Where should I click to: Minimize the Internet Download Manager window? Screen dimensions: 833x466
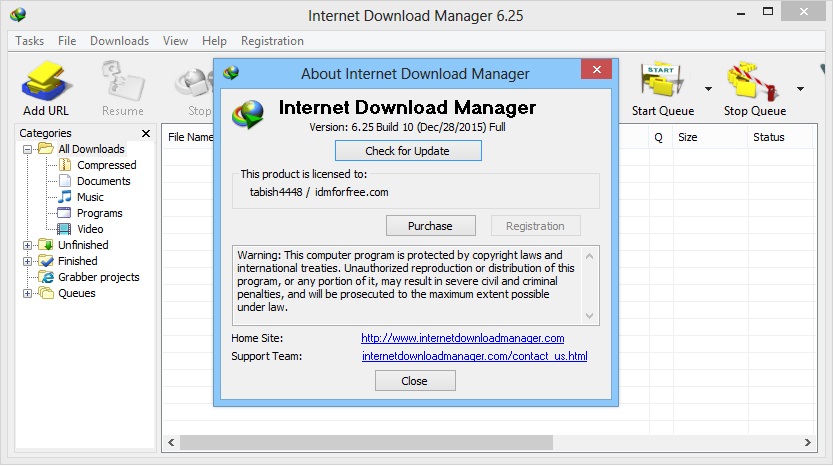[x=741, y=12]
